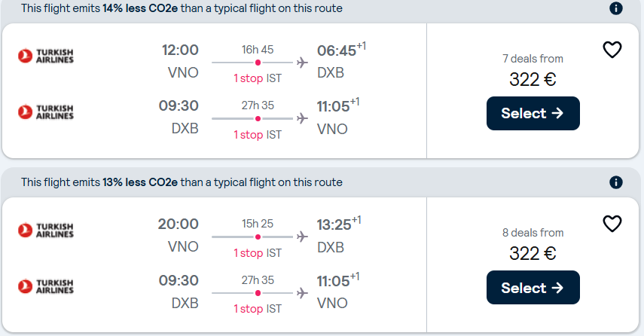Click the 8 deals from text
This screenshot has height=336, width=644.
(533, 233)
